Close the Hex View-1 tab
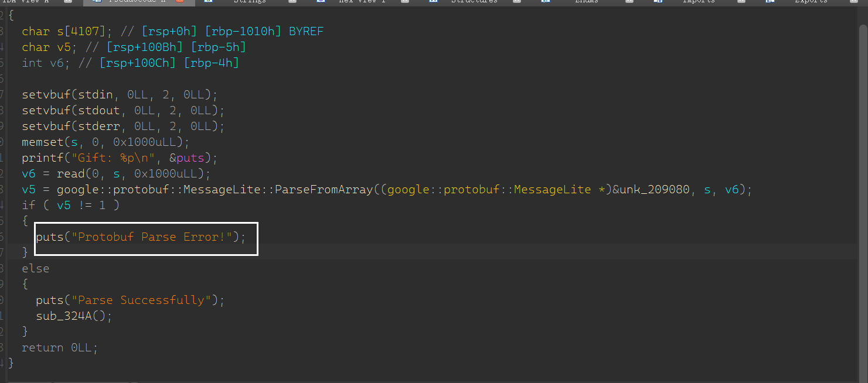Screen dimensions: 868x383 tap(404, 2)
